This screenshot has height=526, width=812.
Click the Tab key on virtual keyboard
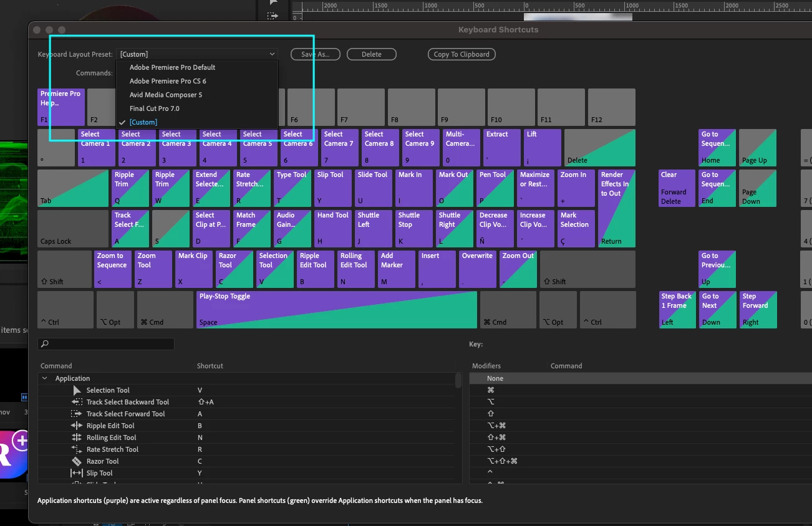click(x=73, y=188)
